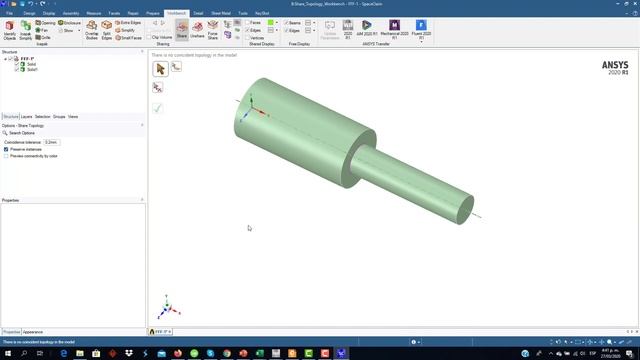This screenshot has width=640, height=360.
Task: Toggle Shared Display Edges checkbox
Action: [x=247, y=30]
